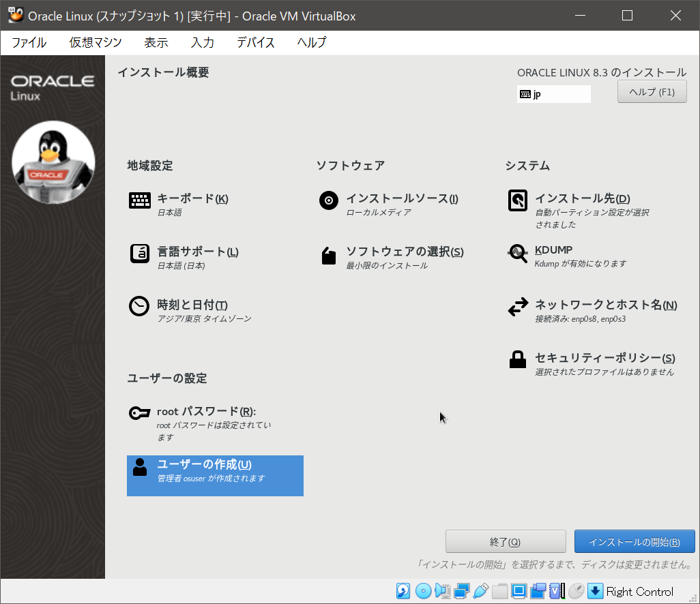Click the display settings status icon

(x=519, y=591)
